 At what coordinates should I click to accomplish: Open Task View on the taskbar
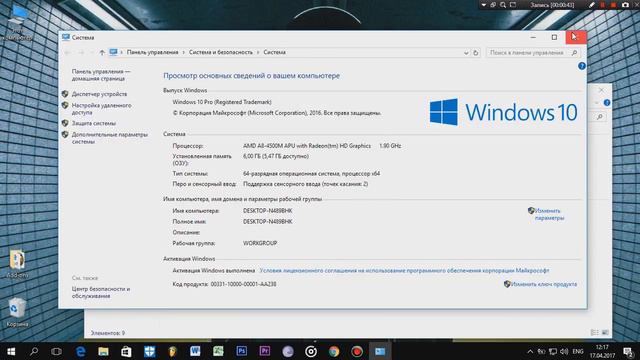(x=57, y=351)
